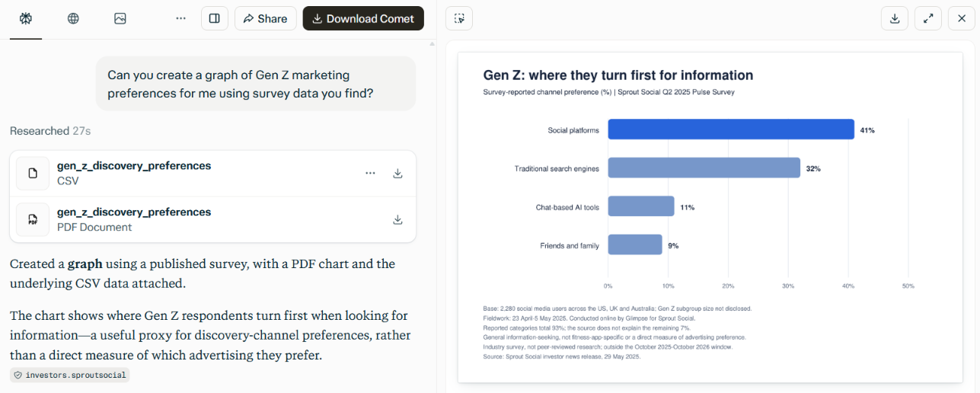Select the 'Social platforms' axis label

pyautogui.click(x=573, y=130)
